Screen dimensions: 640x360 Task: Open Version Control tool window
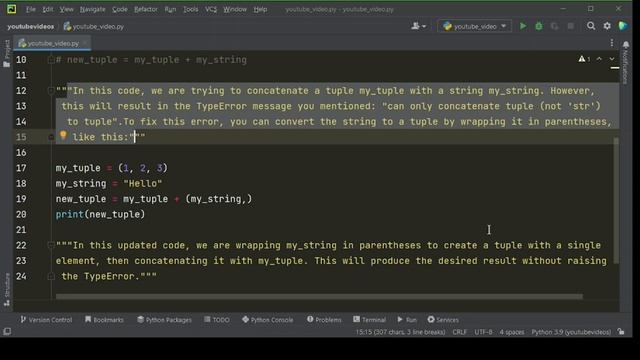pyautogui.click(x=46, y=320)
